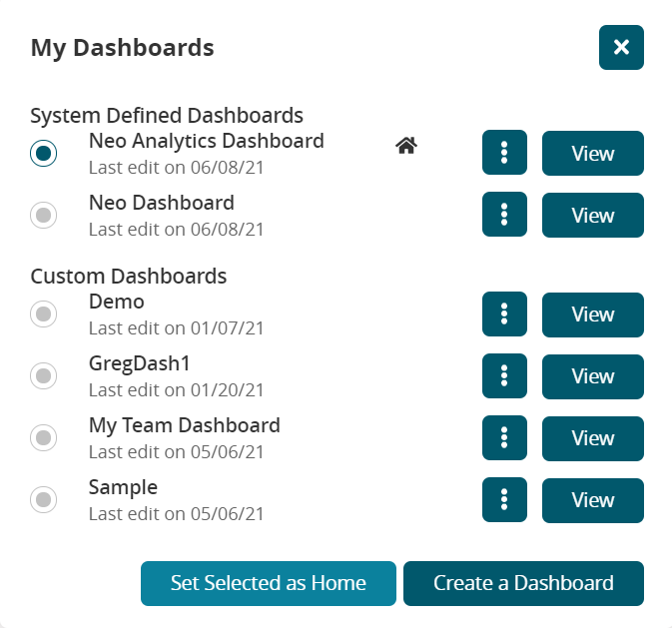View the Neo Analytics Dashboard

click(x=592, y=153)
